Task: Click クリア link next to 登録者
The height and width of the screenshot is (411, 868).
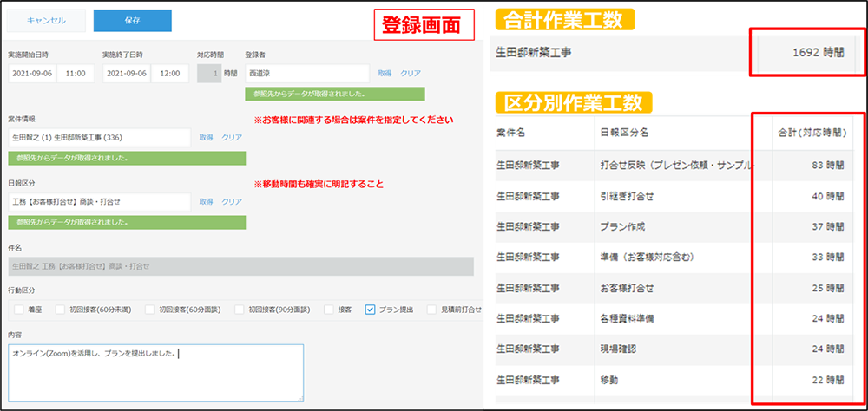Action: (x=411, y=73)
